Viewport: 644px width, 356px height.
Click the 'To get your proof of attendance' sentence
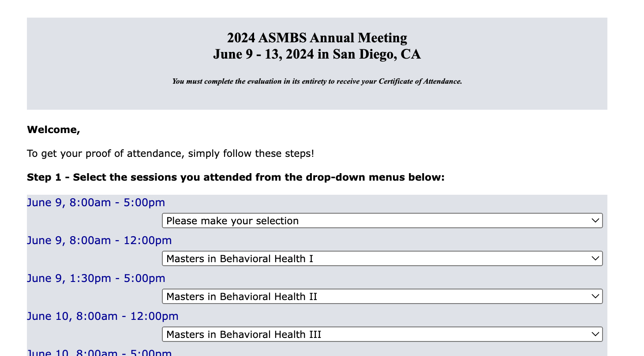click(170, 154)
